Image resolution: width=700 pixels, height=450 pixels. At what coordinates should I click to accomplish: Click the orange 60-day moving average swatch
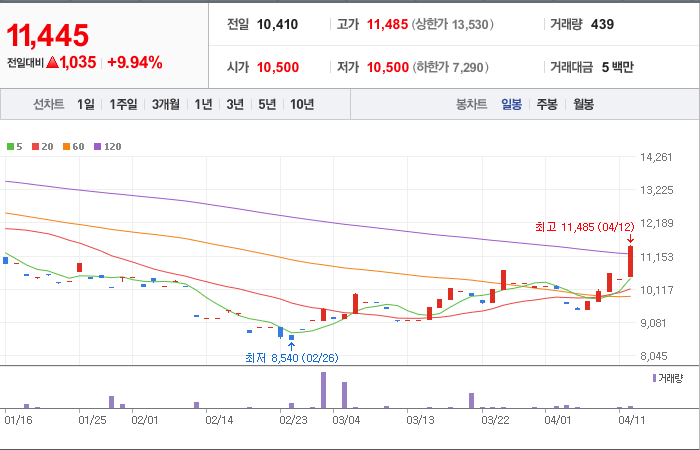tap(67, 146)
